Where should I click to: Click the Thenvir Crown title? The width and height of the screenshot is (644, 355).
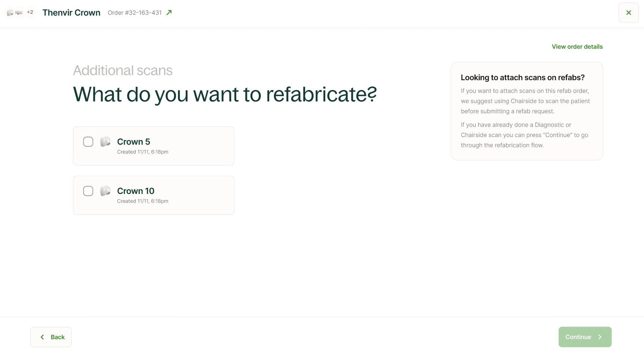tap(71, 13)
